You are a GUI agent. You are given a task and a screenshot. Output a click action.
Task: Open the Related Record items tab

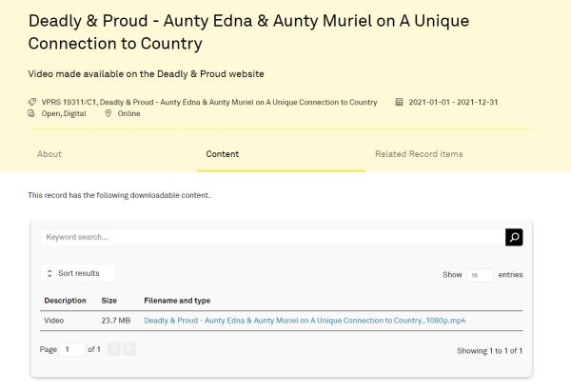(x=419, y=154)
